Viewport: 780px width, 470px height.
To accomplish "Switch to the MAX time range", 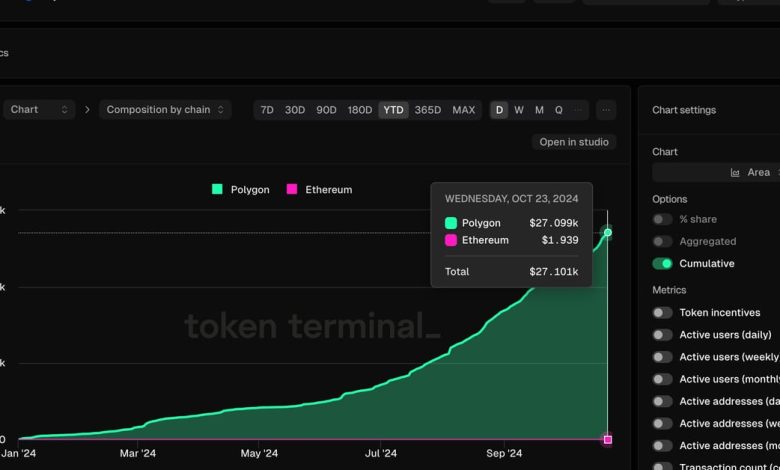I will 464,110.
